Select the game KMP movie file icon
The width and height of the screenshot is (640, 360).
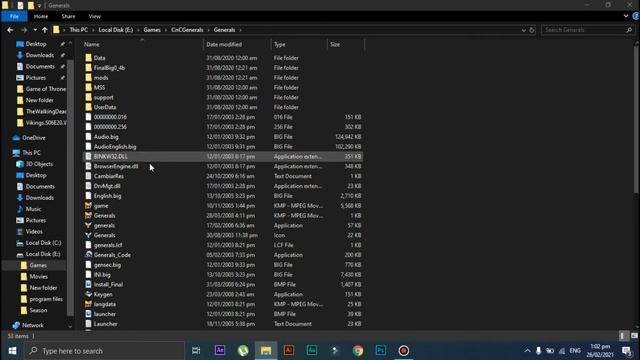(x=88, y=206)
